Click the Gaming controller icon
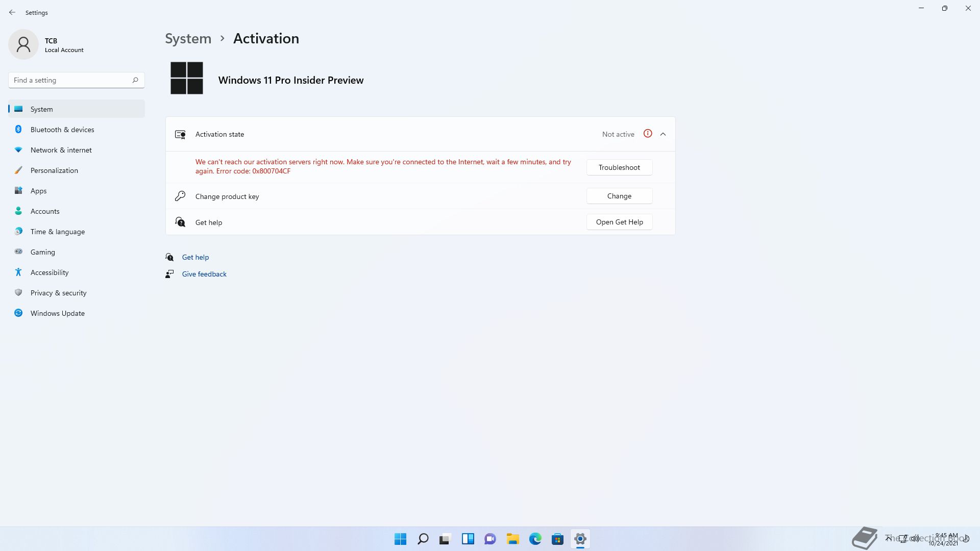The height and width of the screenshot is (551, 980). click(x=18, y=252)
